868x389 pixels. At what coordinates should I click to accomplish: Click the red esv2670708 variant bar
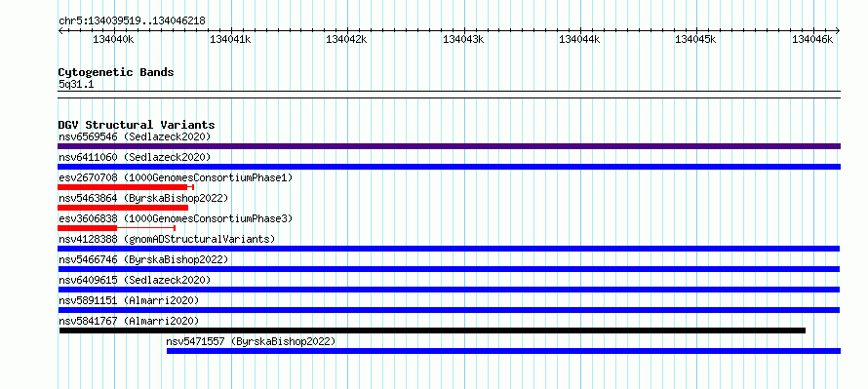126,187
